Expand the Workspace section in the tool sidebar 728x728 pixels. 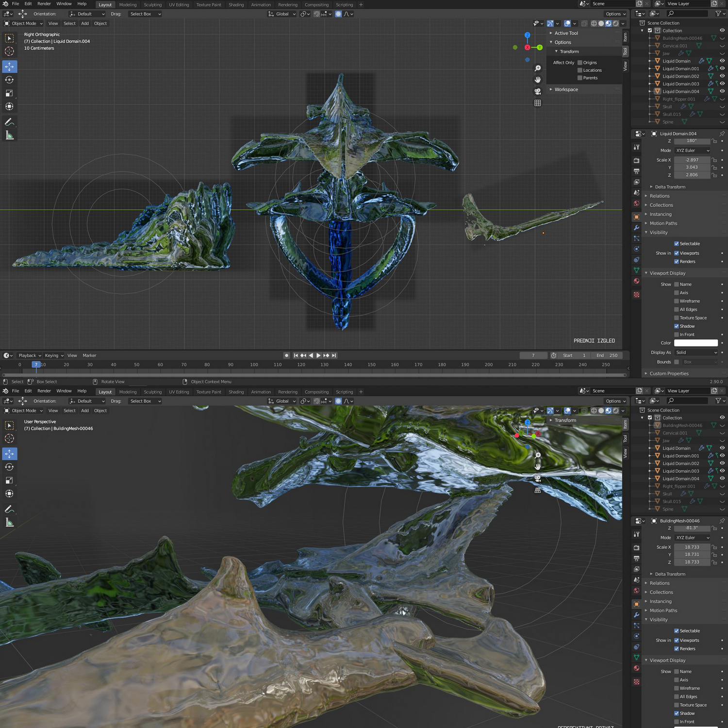[566, 89]
